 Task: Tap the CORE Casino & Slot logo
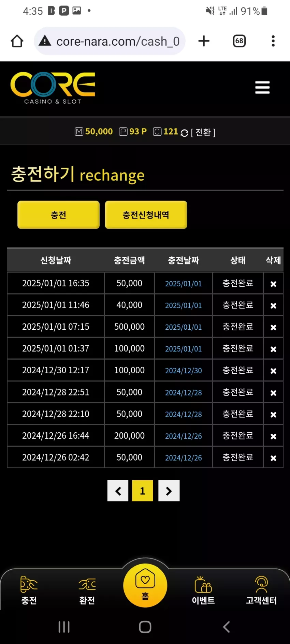53,88
